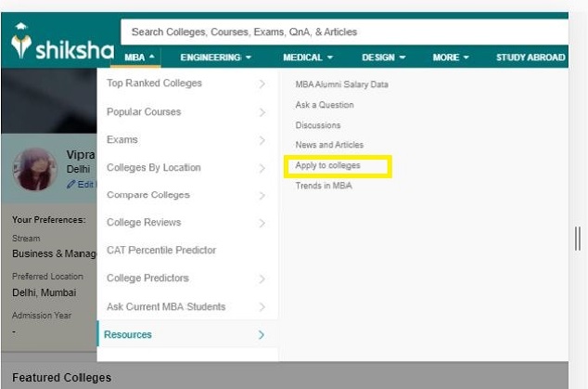Open the Medical dropdown menu

308,58
